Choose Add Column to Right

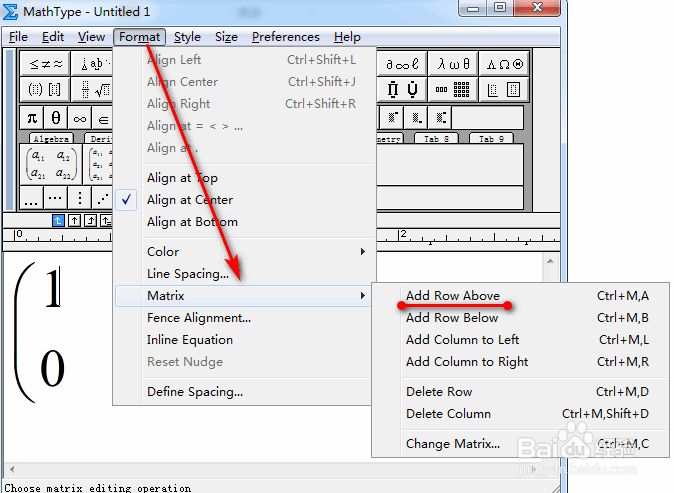tap(521, 361)
